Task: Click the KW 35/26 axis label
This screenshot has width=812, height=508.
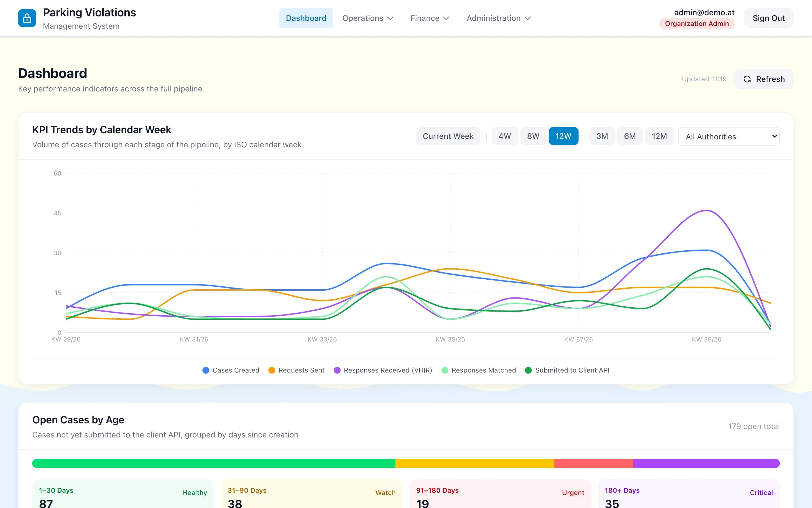Action: [x=450, y=339]
